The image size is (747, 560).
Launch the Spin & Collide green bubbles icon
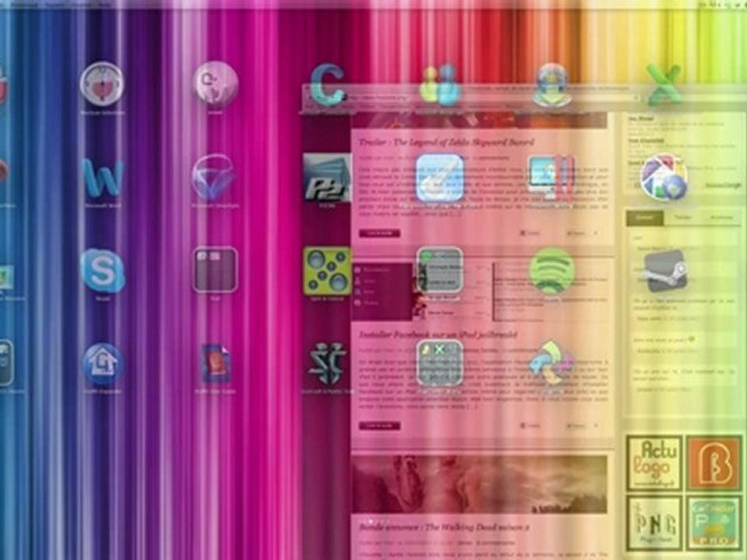(328, 271)
